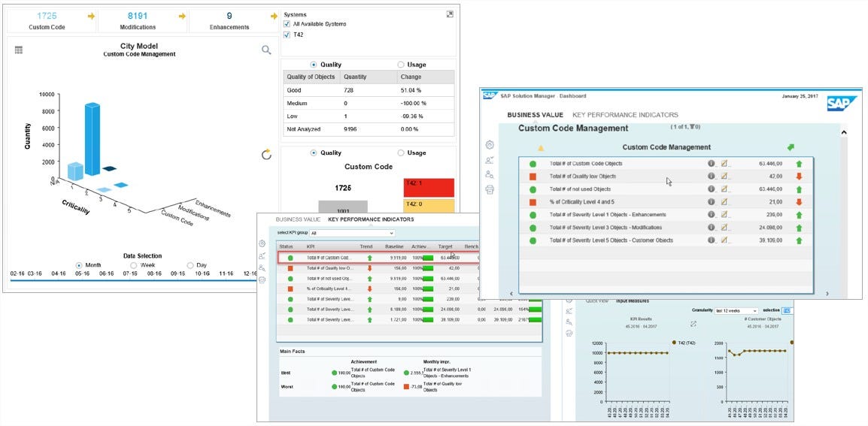Image resolution: width=868 pixels, height=426 pixels.
Task: Edit Total # of Quality low Objects row
Action: [724, 177]
